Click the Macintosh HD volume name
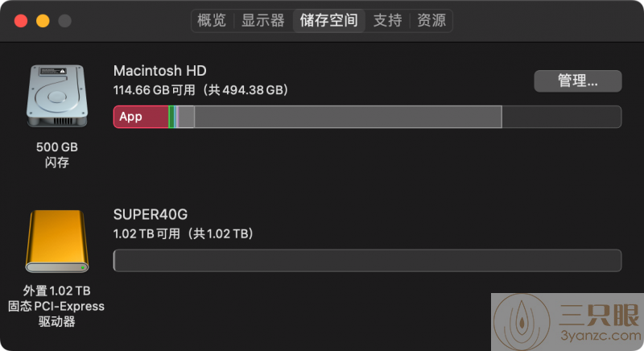The width and height of the screenshot is (644, 351). [x=159, y=71]
